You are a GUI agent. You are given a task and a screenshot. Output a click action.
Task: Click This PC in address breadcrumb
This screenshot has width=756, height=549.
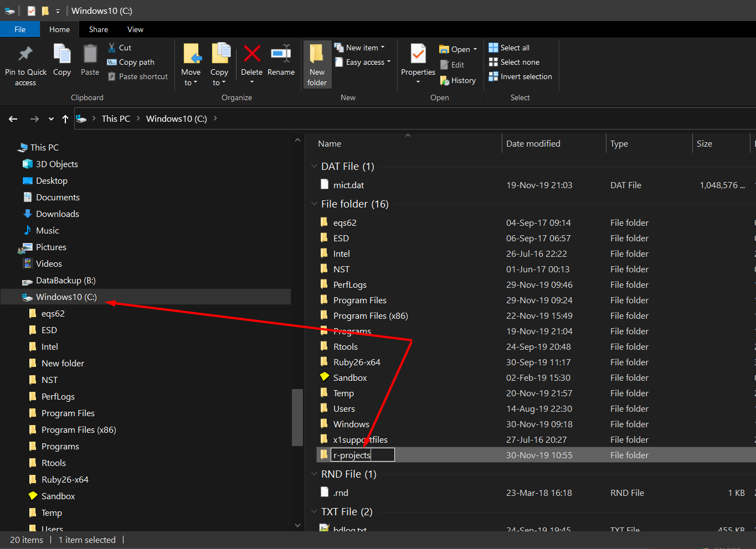(x=116, y=118)
